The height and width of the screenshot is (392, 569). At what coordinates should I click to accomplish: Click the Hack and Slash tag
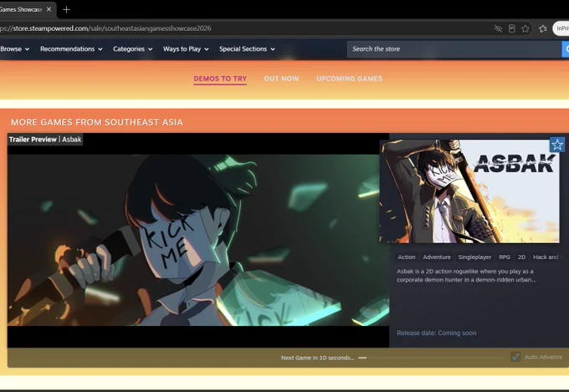[546, 257]
